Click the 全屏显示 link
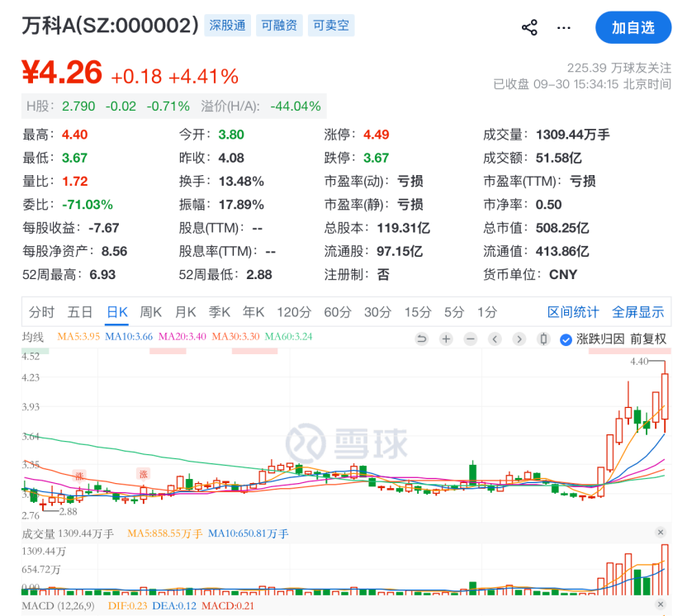This screenshot has width=687, height=616. point(638,312)
